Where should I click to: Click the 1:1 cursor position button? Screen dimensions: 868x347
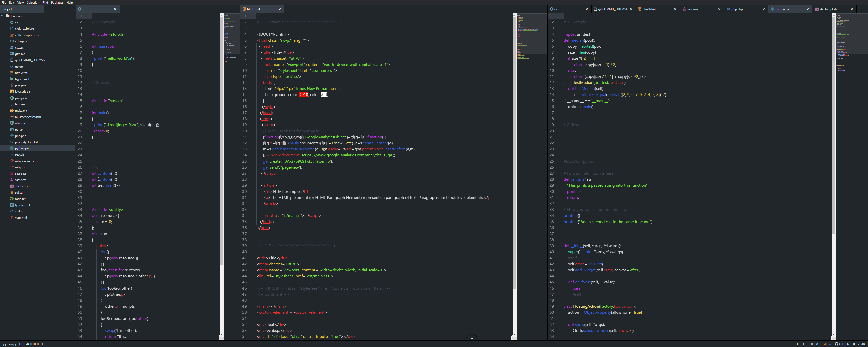tap(43, 344)
